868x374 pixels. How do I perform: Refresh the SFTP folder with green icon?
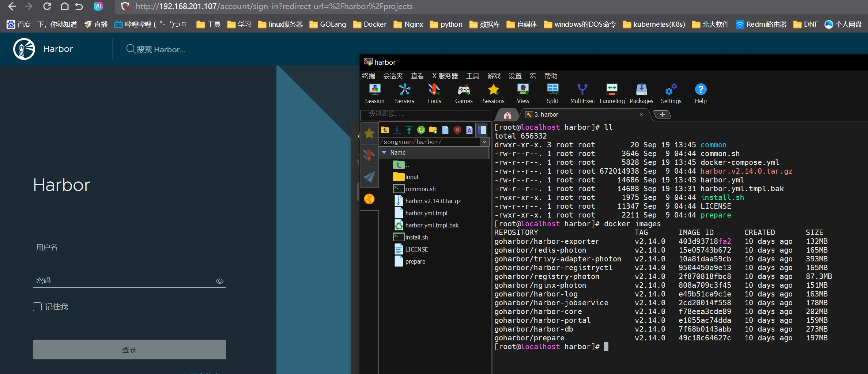[421, 130]
